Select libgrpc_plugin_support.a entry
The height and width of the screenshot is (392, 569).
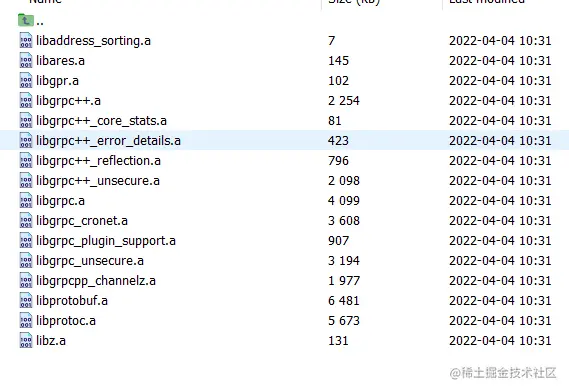(x=106, y=240)
